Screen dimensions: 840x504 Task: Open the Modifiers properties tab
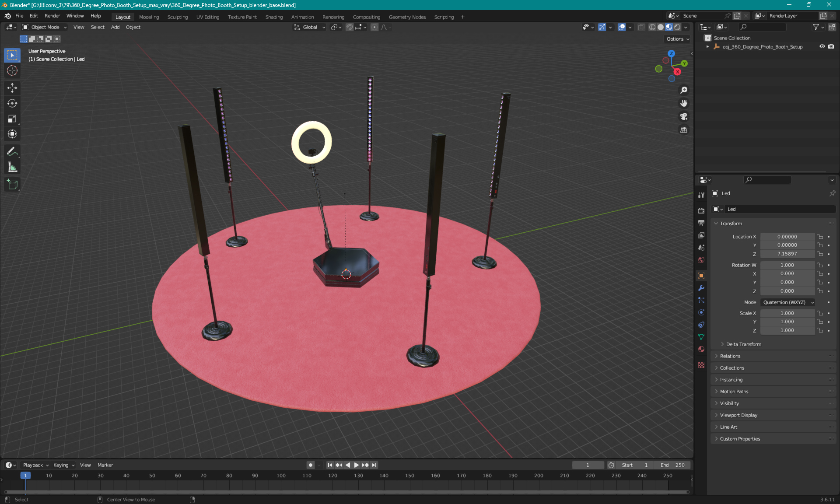click(701, 288)
